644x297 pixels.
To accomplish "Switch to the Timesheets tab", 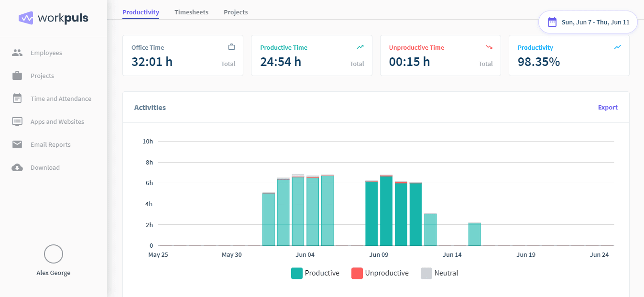I will point(191,12).
